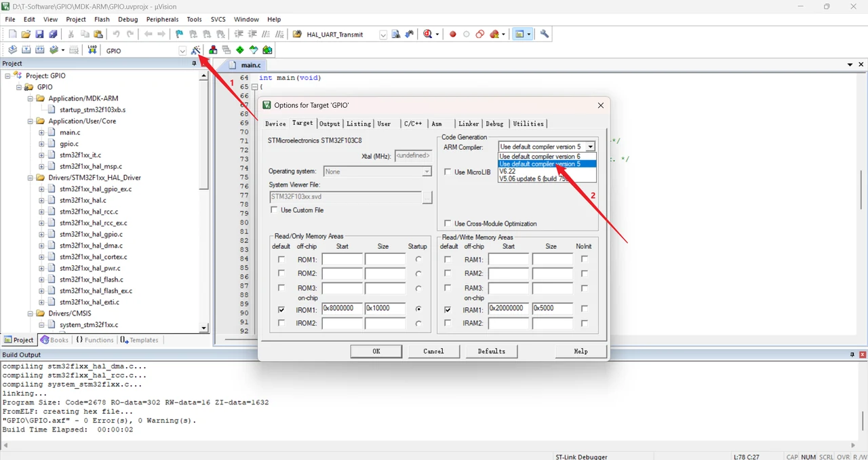
Task: Click the Download (LOAD) to flash icon
Action: [92, 50]
